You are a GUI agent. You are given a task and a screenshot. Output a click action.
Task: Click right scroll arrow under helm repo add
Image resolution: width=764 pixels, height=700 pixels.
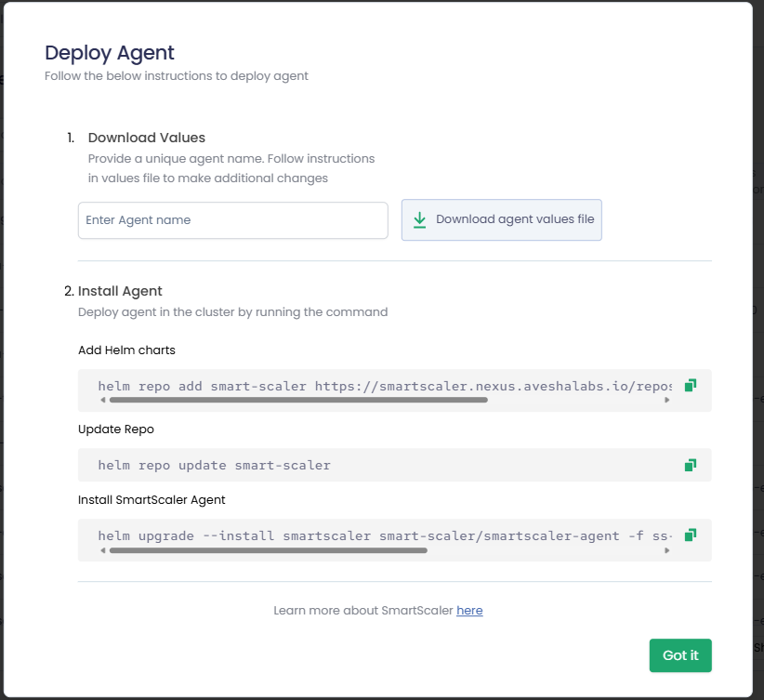click(667, 400)
